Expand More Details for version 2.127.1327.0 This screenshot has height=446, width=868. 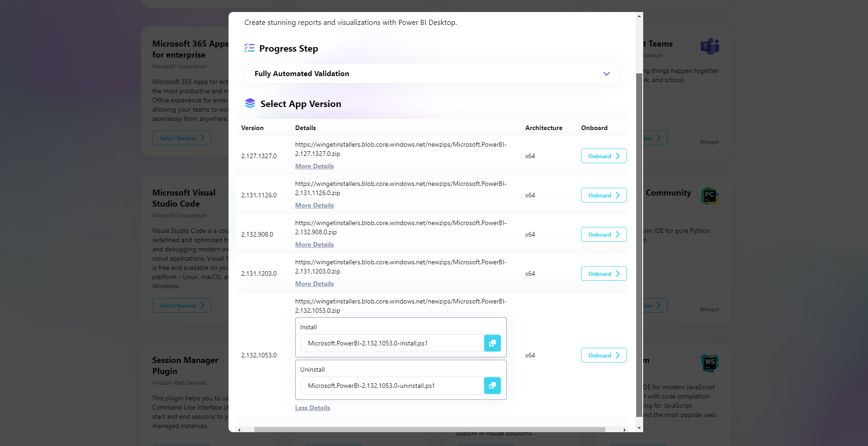pos(314,166)
